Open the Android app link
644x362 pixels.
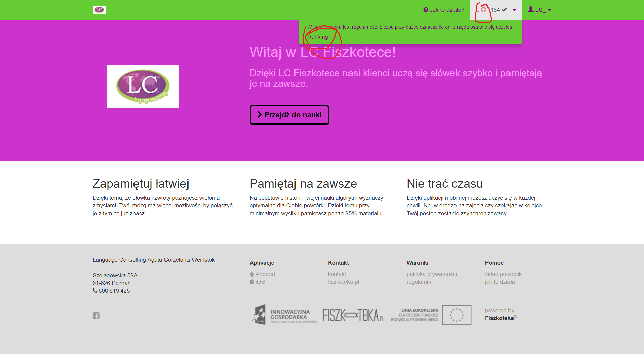[262, 274]
